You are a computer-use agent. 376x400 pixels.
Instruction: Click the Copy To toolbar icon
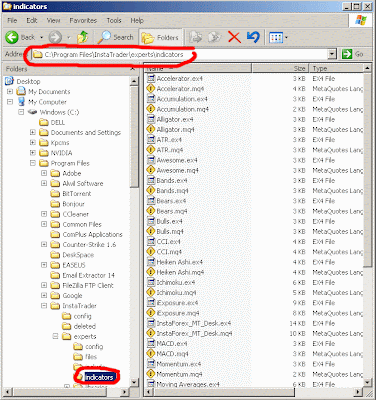coord(215,37)
